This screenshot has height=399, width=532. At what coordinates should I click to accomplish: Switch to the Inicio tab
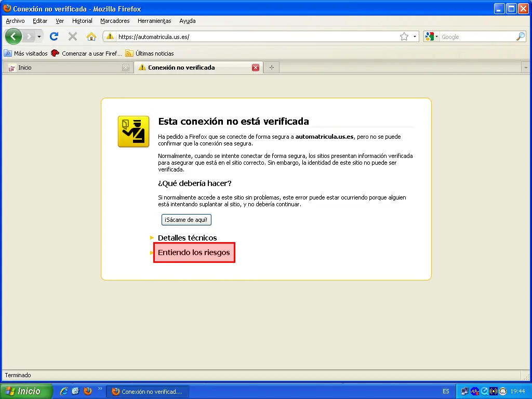[68, 68]
